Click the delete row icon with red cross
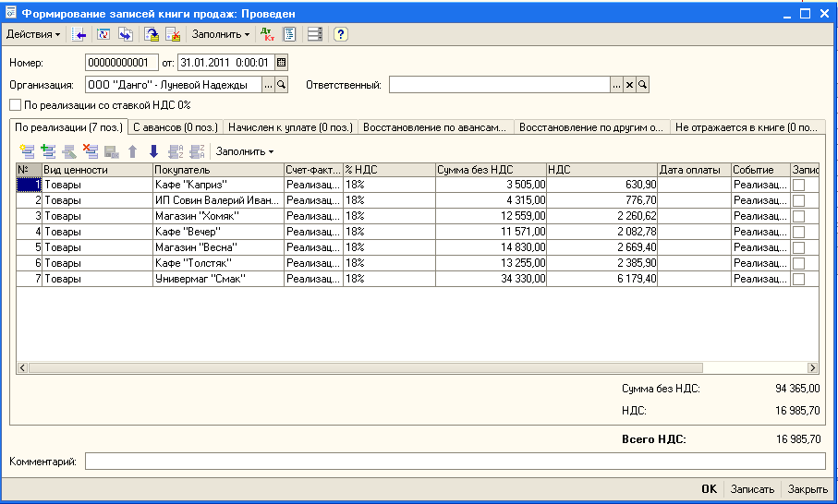The width and height of the screenshot is (838, 504). pyautogui.click(x=91, y=151)
